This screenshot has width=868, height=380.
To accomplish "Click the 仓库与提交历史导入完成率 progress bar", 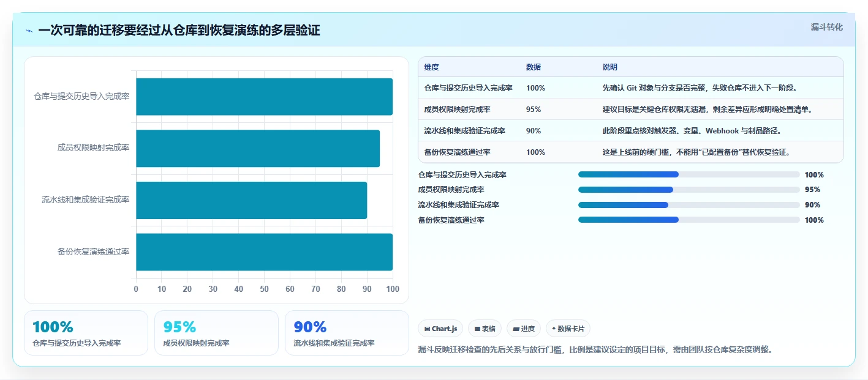I will click(689, 174).
